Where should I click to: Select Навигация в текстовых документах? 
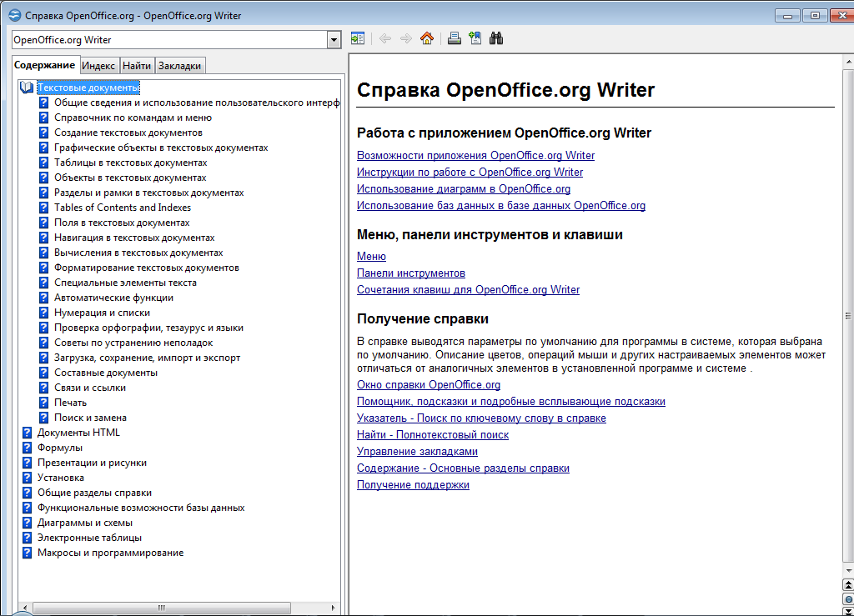tap(134, 238)
